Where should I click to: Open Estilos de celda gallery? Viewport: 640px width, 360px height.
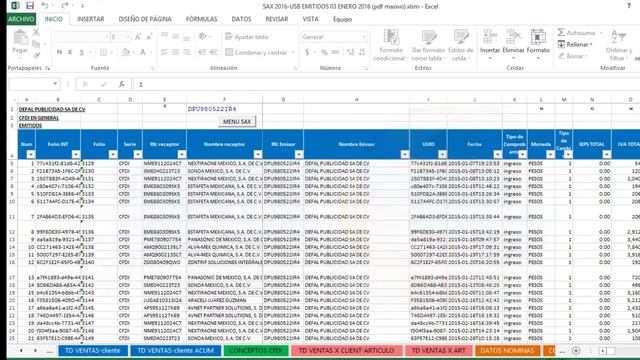point(460,45)
